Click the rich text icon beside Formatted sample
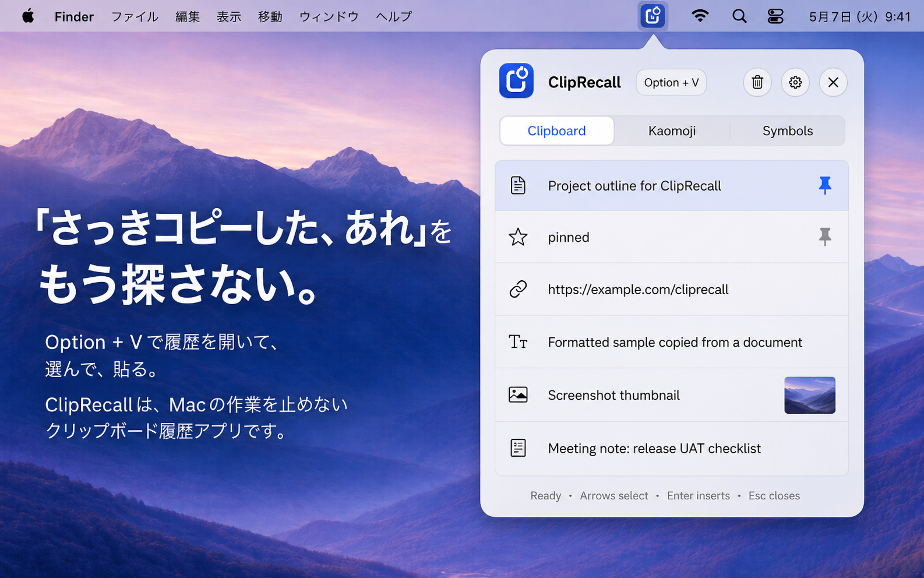The image size is (924, 578). tap(518, 341)
